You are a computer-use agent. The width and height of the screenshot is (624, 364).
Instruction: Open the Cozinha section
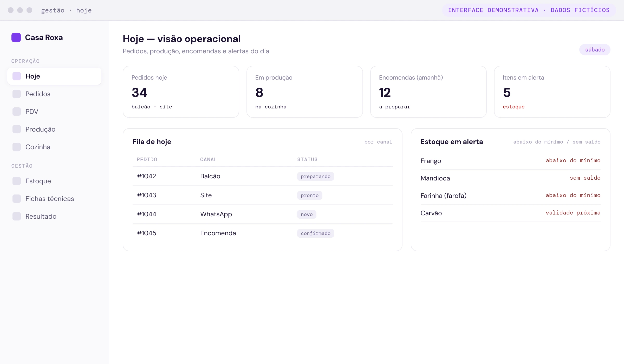(54, 147)
